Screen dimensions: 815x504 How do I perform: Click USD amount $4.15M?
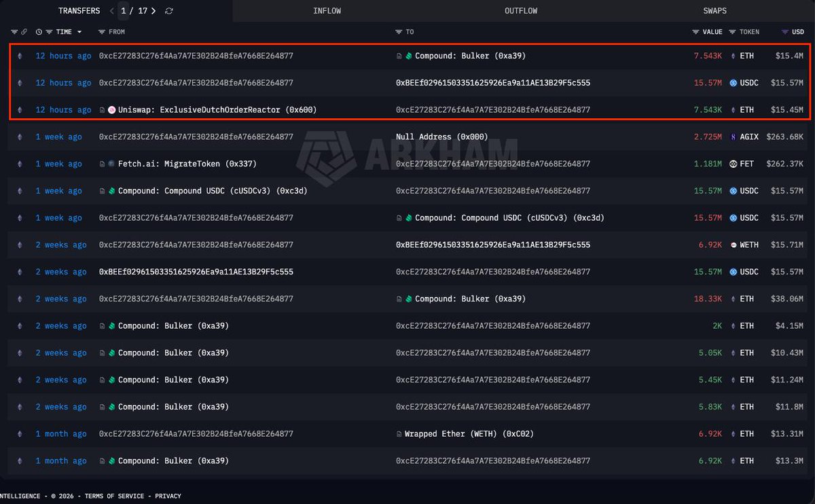[790, 326]
